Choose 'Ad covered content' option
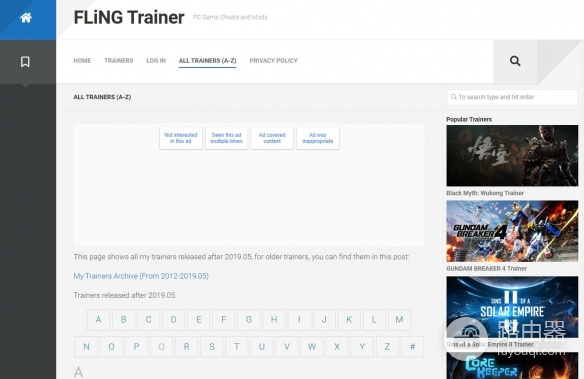The image size is (584, 379). click(272, 138)
